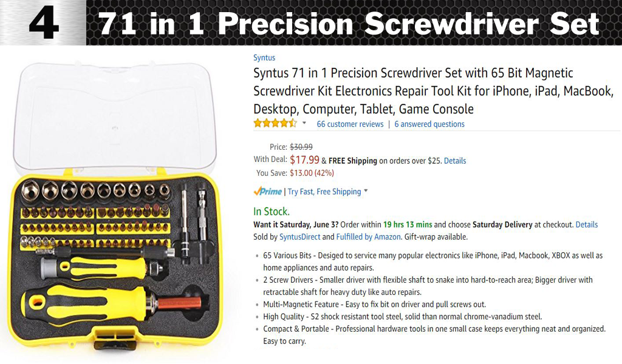Image resolution: width=622 pixels, height=364 pixels.
Task: Open the Fulfilled by Amazon link
Action: pos(369,237)
